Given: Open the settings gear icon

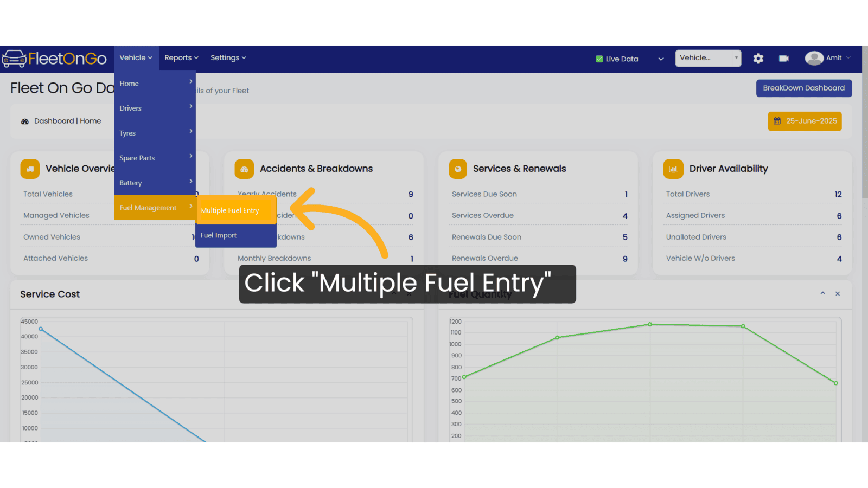Looking at the screenshot, I should 758,59.
